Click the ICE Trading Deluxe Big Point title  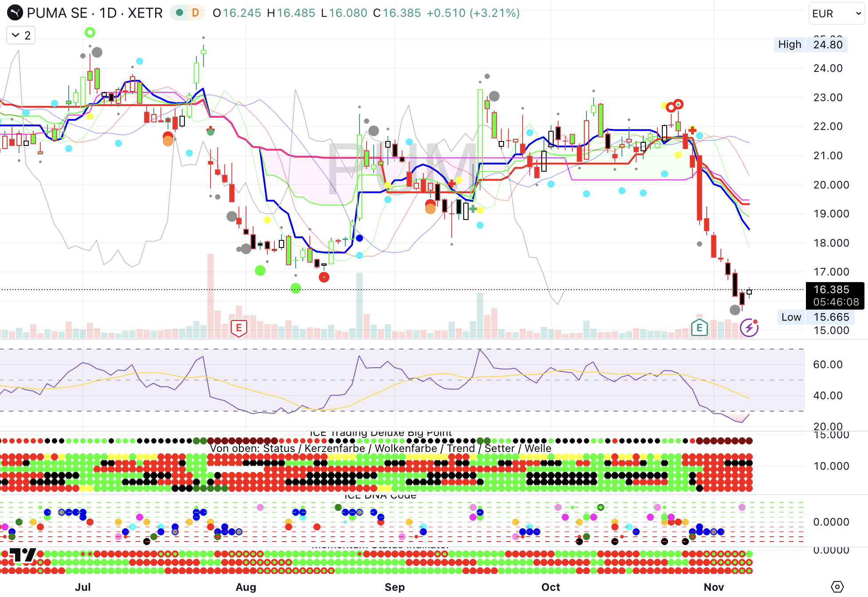(380, 432)
